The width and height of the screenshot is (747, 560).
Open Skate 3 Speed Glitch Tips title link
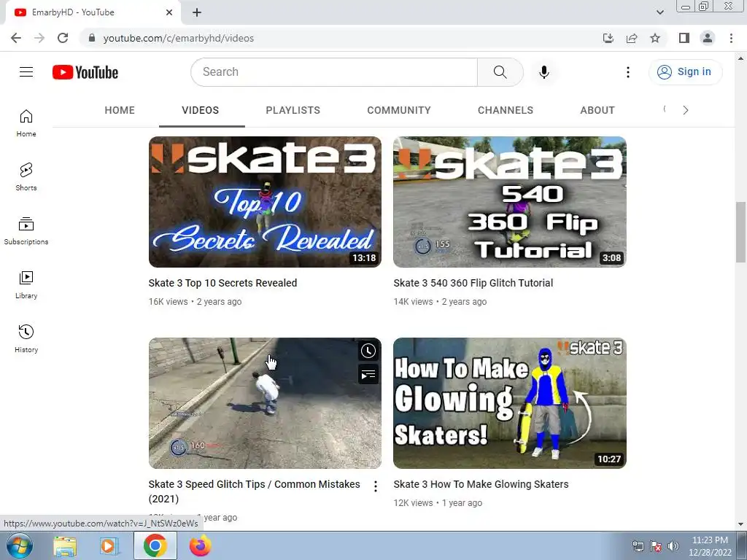tap(254, 491)
